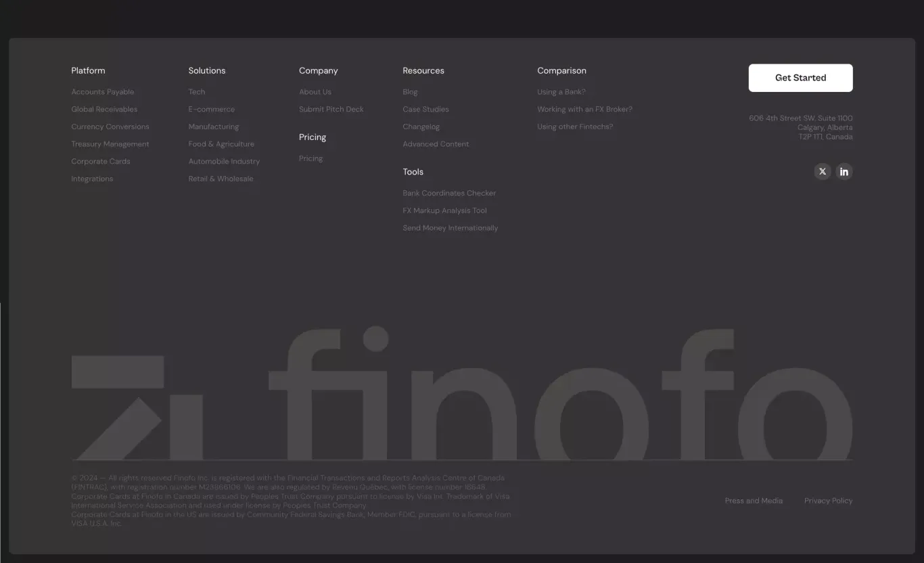
Task: Open Accounts Payable link
Action: pyautogui.click(x=103, y=92)
